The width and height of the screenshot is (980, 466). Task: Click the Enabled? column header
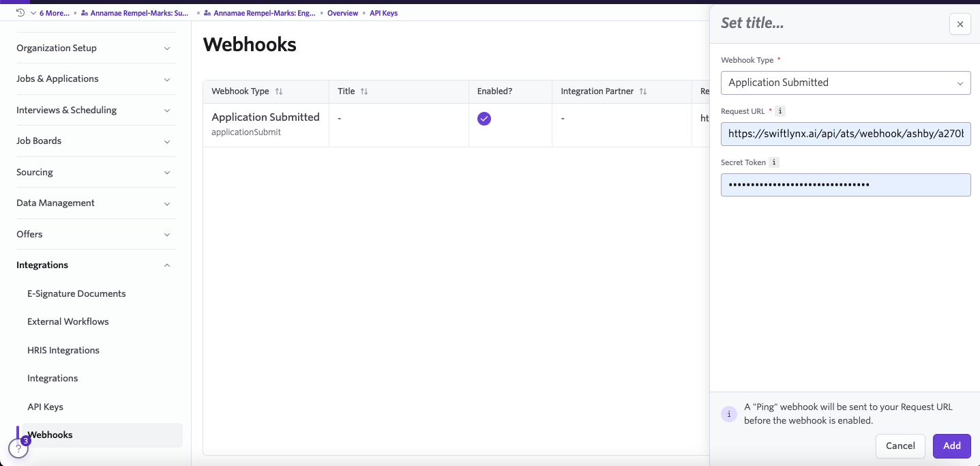[494, 91]
